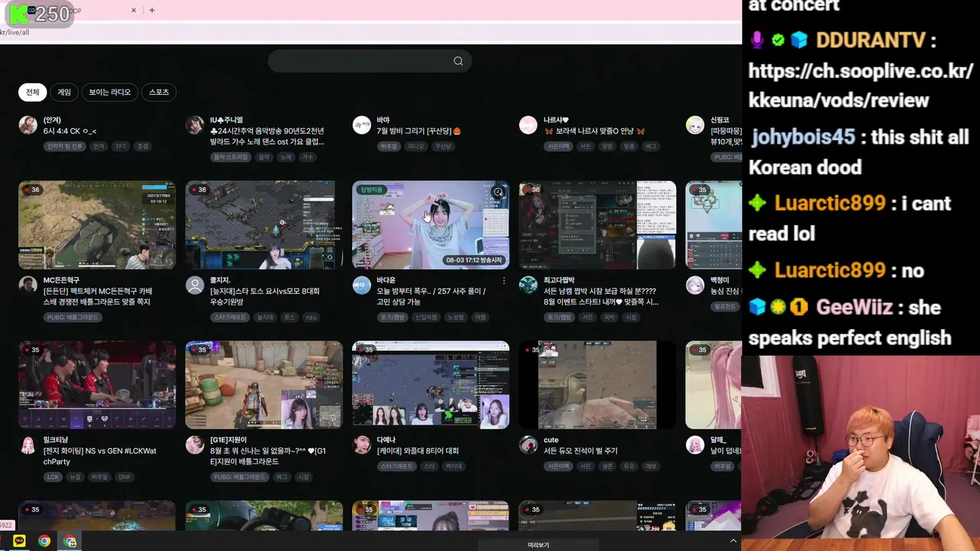Image resolution: width=980 pixels, height=551 pixels.
Task: Go to the 스포츠 tab
Action: [x=158, y=92]
